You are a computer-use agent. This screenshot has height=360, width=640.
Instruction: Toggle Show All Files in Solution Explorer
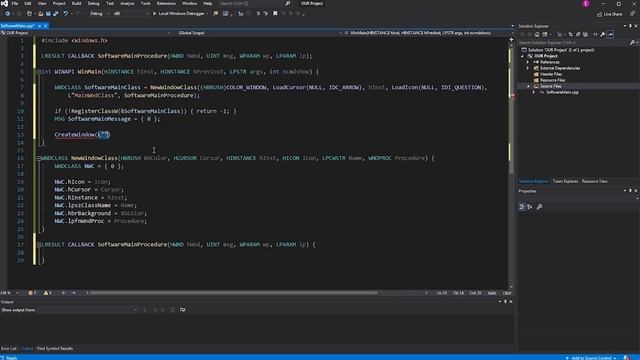tap(585, 34)
